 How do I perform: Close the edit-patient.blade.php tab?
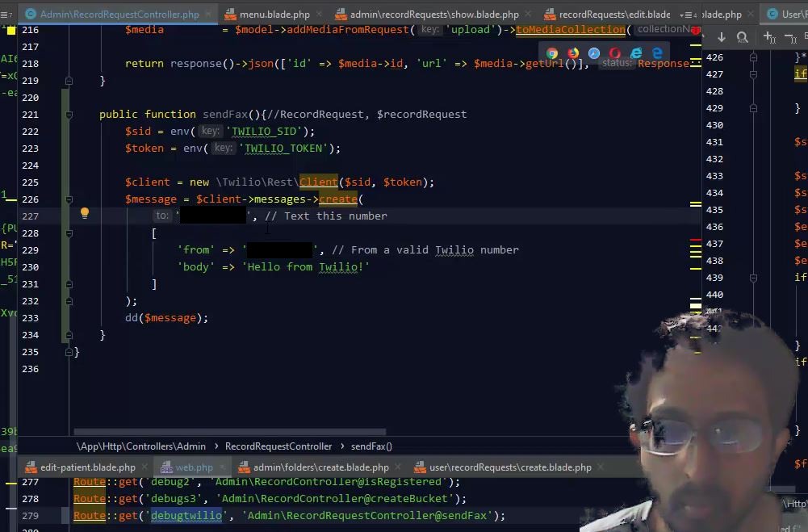click(146, 467)
